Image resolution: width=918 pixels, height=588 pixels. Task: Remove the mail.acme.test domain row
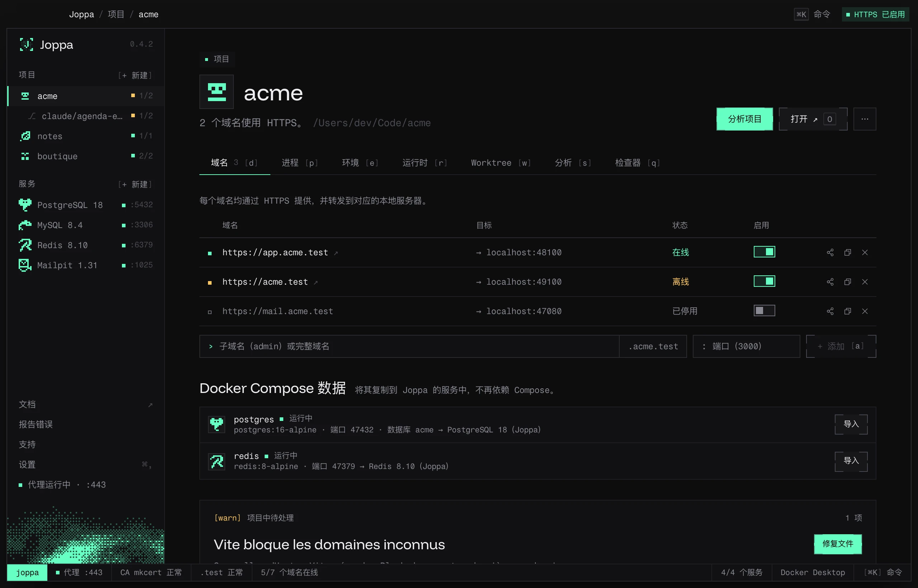865,311
